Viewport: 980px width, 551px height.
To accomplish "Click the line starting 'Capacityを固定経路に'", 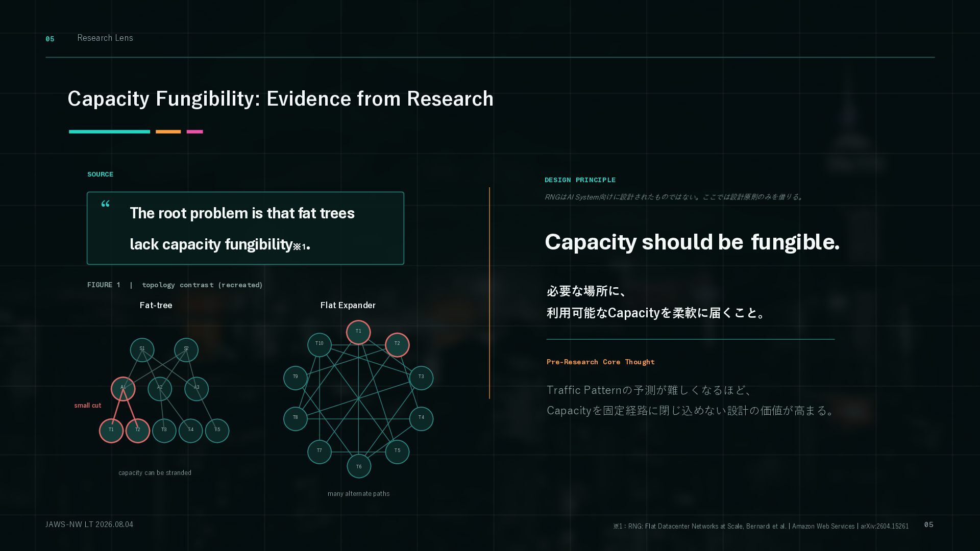I will coord(690,411).
